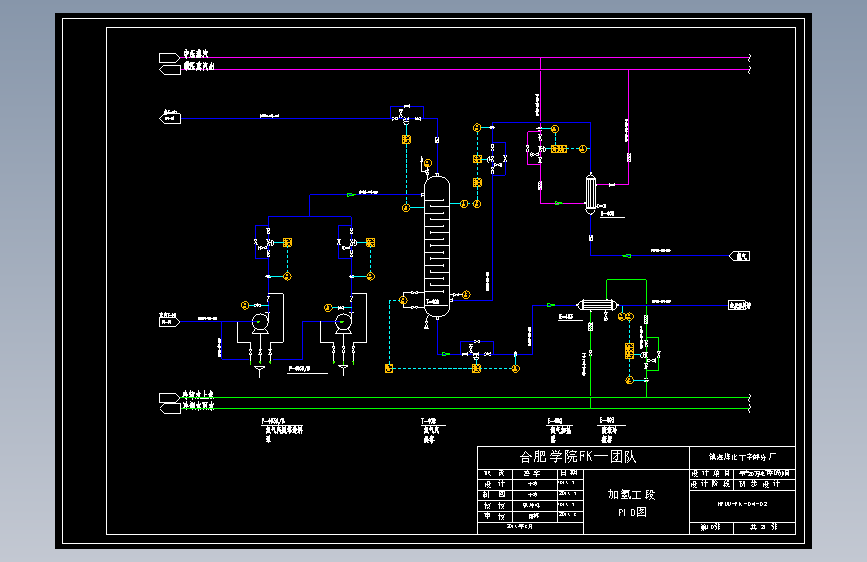Pick the cooling water return arrow tag on the lower green header
The image size is (867, 562).
pyautogui.click(x=170, y=409)
